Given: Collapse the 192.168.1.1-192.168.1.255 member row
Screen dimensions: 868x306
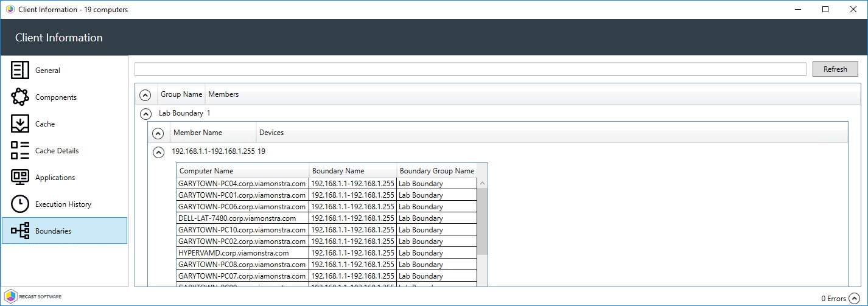Looking at the screenshot, I should click(158, 152).
